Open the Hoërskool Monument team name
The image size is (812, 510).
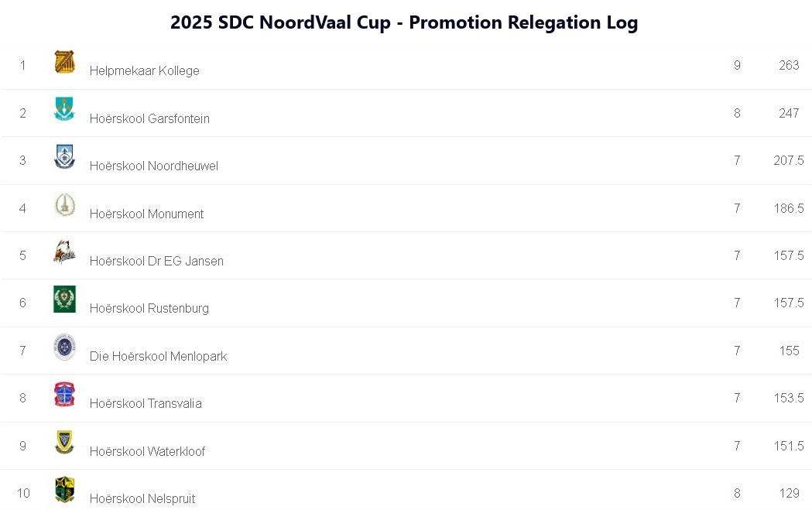tap(146, 214)
